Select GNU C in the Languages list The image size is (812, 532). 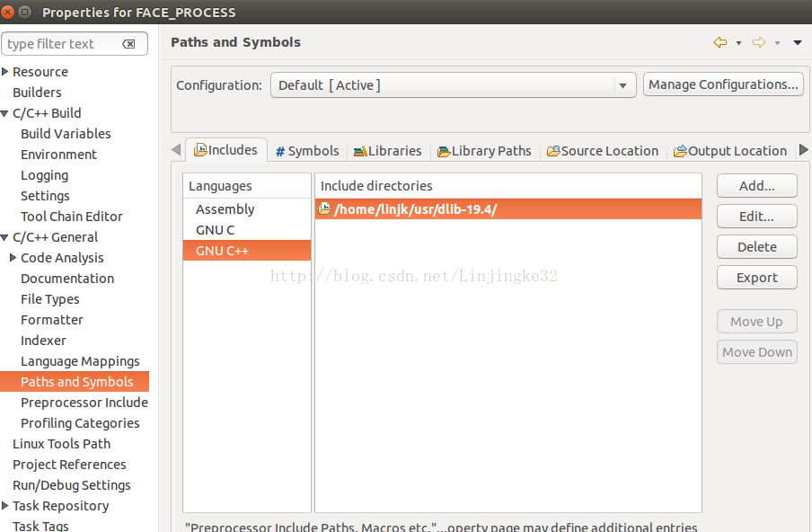[x=216, y=230]
